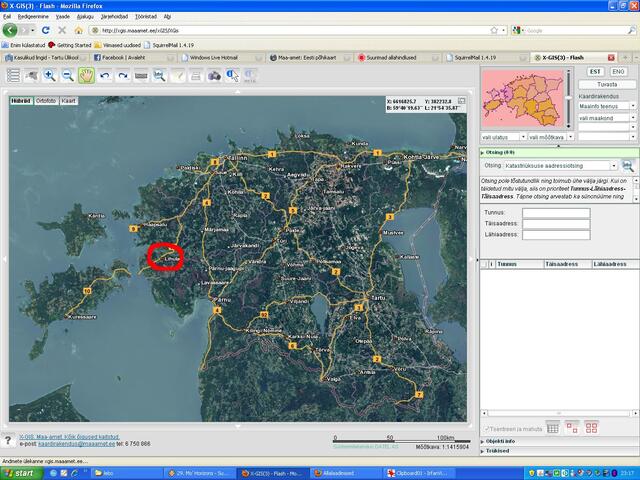The height and width of the screenshot is (480, 640).
Task: Open the map search binoculars tool in toolbar
Action: (x=159, y=76)
